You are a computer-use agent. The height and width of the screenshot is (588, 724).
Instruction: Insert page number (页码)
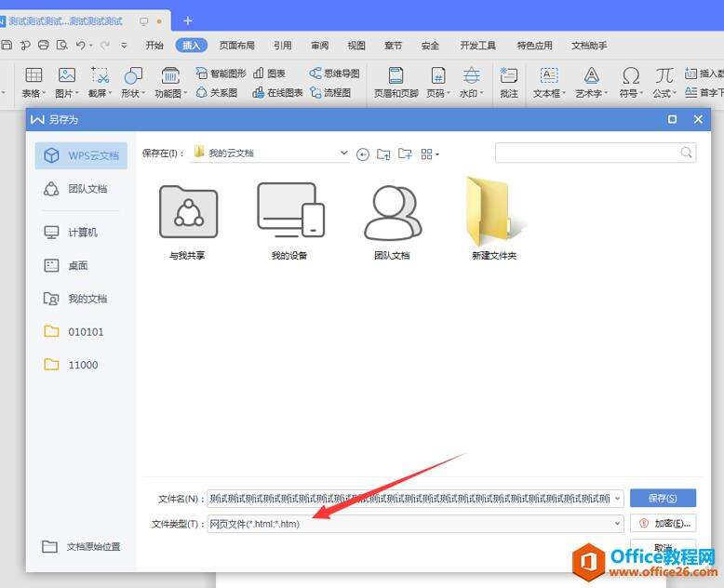coord(437,82)
